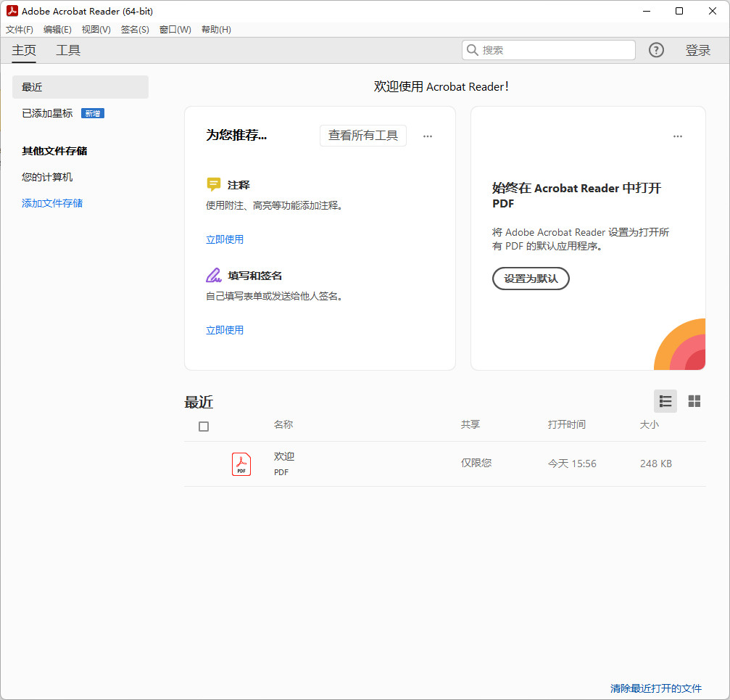The height and width of the screenshot is (700, 730).
Task: Click the yellow 注释 comment icon
Action: [x=213, y=184]
